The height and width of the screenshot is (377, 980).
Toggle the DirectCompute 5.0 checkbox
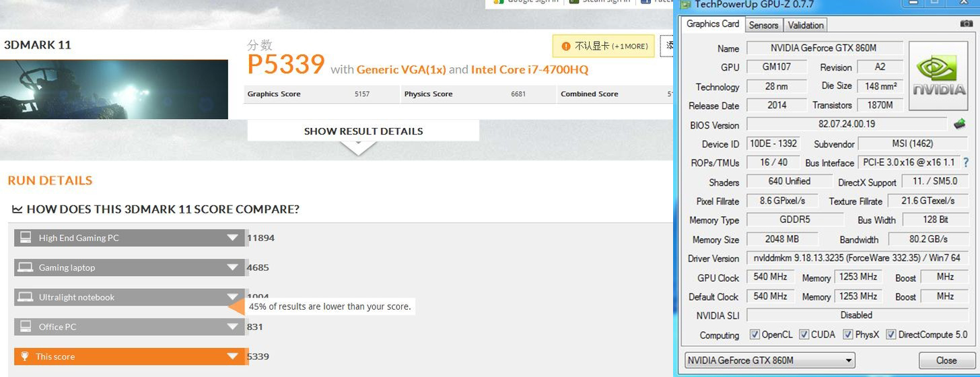click(x=891, y=334)
